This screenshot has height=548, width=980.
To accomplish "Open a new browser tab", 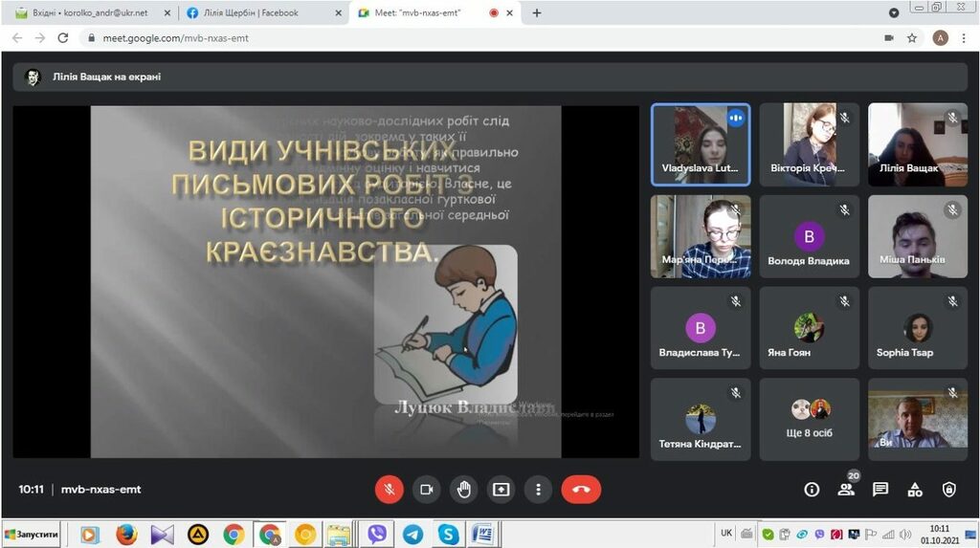I will tap(537, 13).
